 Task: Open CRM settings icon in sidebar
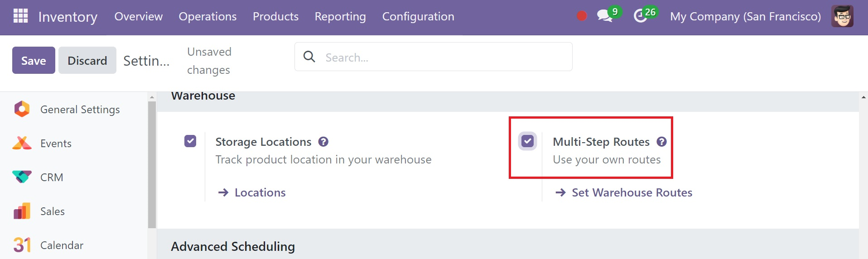click(x=22, y=177)
